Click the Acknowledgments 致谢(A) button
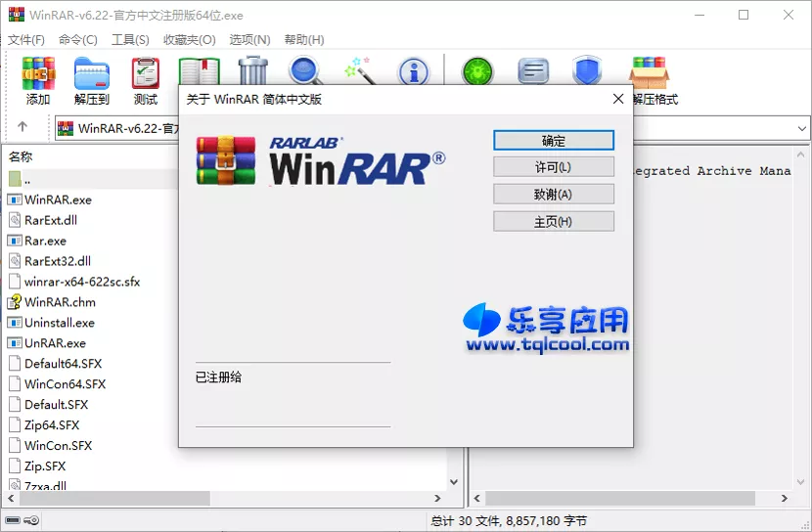This screenshot has height=532, width=812. coord(554,195)
